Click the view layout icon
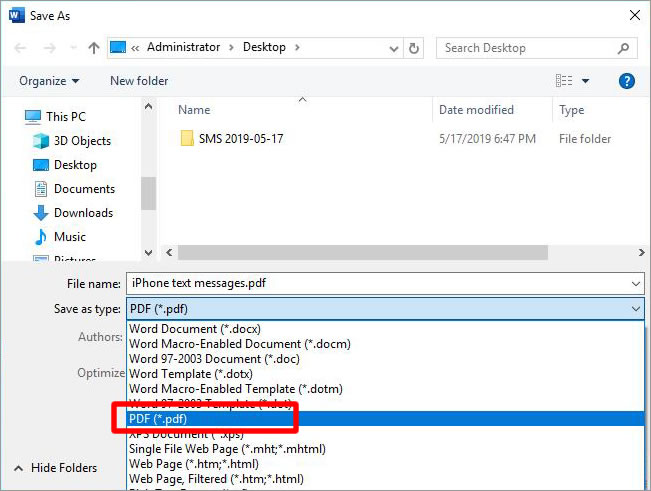 tap(565, 81)
